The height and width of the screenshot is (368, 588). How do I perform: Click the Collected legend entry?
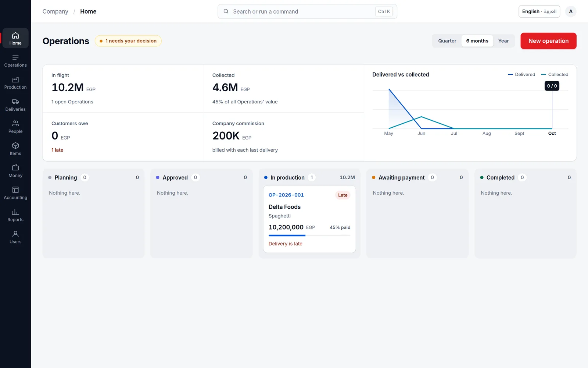[555, 74]
